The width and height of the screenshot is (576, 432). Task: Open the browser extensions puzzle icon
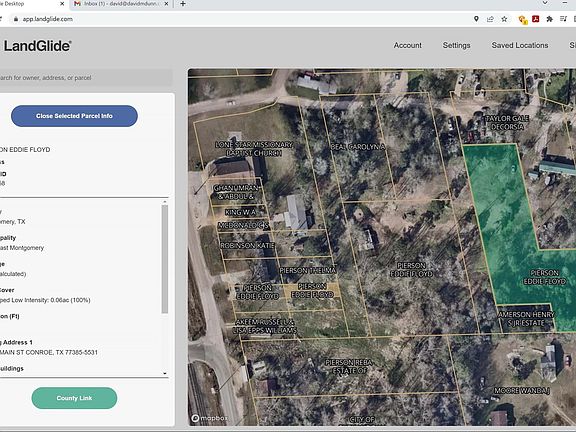(x=550, y=19)
